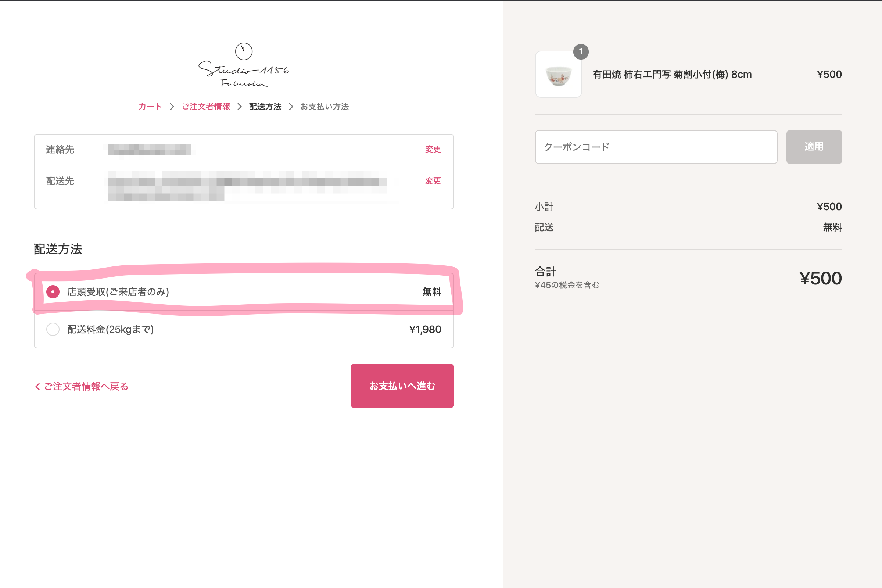Screen dimensions: 882x588
Task: Choose the free in-store pickup radio button
Action: coord(53,292)
